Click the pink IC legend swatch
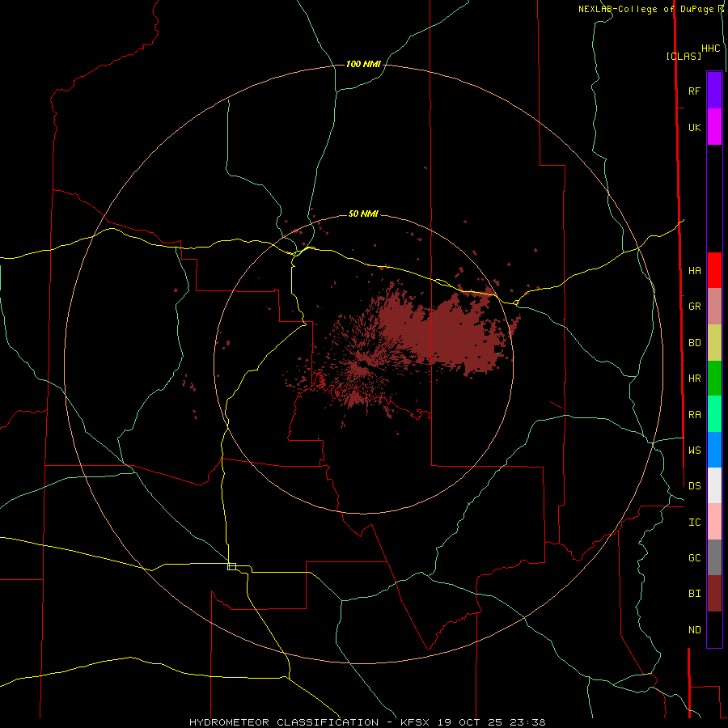728x728 pixels. click(714, 522)
